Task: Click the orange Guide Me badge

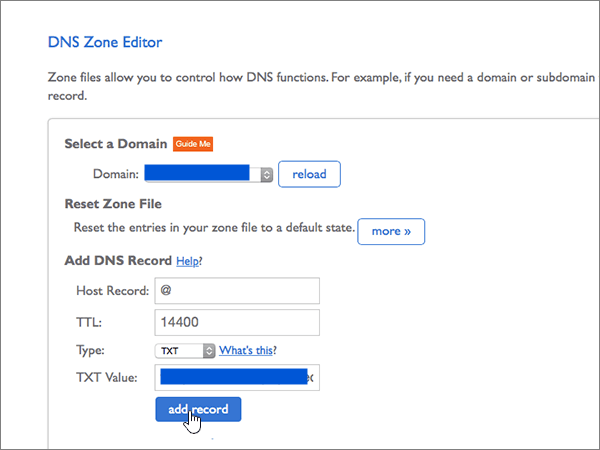Action: (x=194, y=144)
